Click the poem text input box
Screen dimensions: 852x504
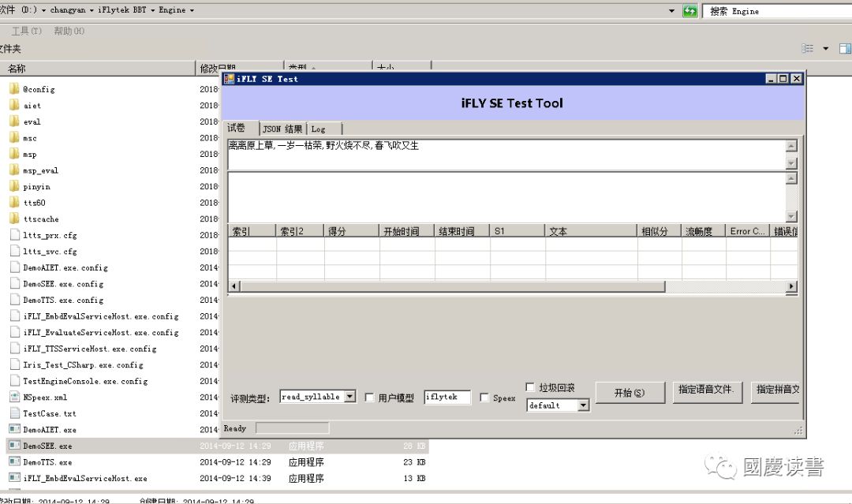(x=506, y=155)
